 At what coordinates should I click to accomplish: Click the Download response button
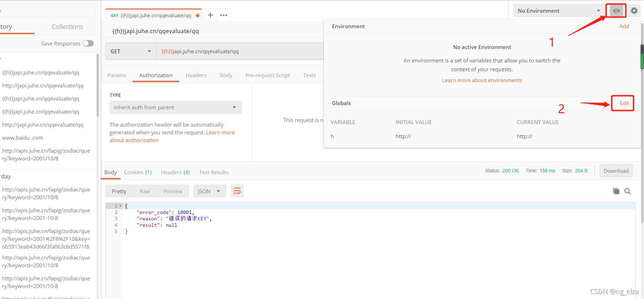[x=616, y=171]
